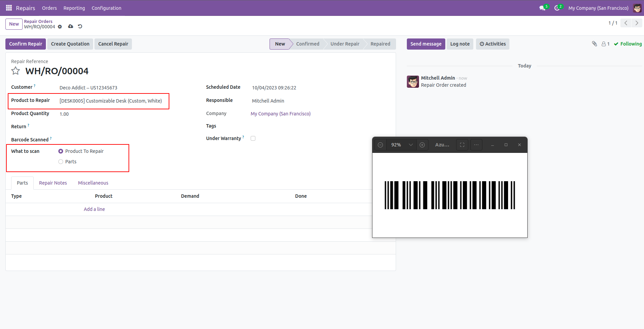
Task: Click Repair Reference WH/RO/00004 title field
Action: pos(57,71)
